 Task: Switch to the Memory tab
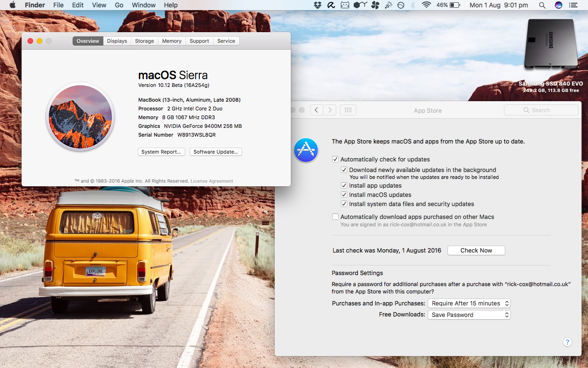click(172, 41)
